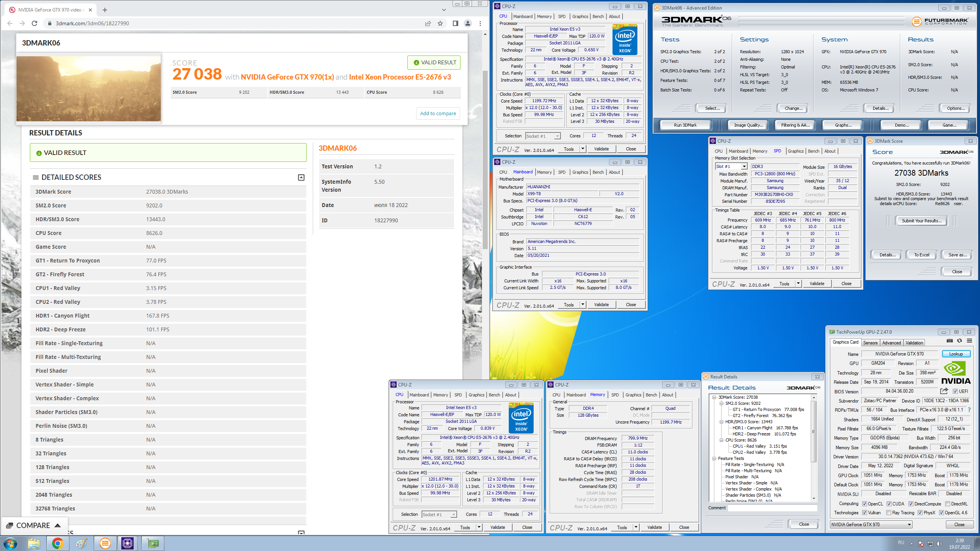Click Comment input field in Result Details
The width and height of the screenshot is (980, 551).
[x=772, y=508]
